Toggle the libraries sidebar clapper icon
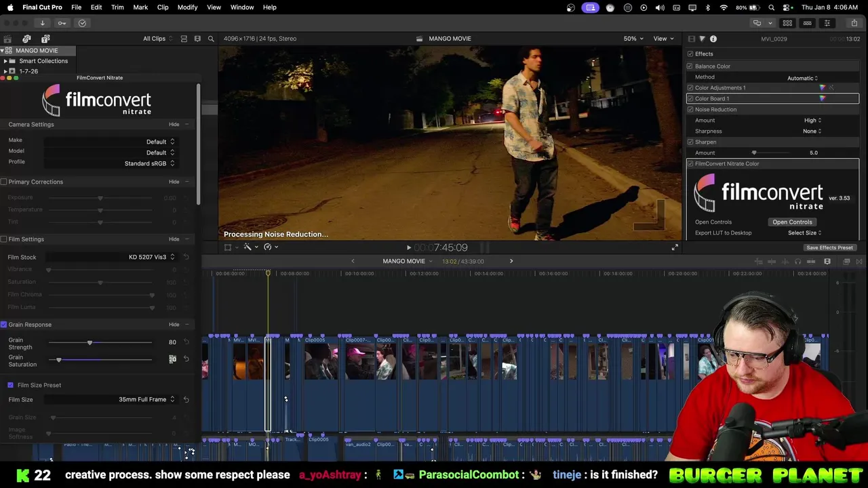 click(8, 39)
